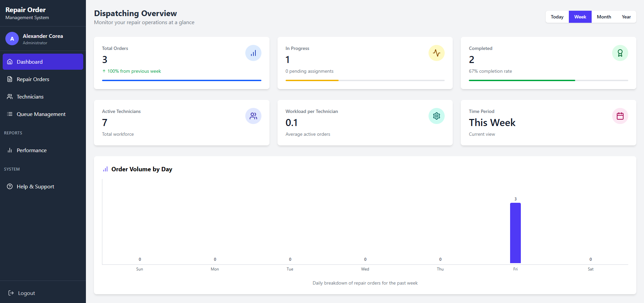Click the 'Wed' axis label
Screen dimensions: 644x303
click(365, 269)
